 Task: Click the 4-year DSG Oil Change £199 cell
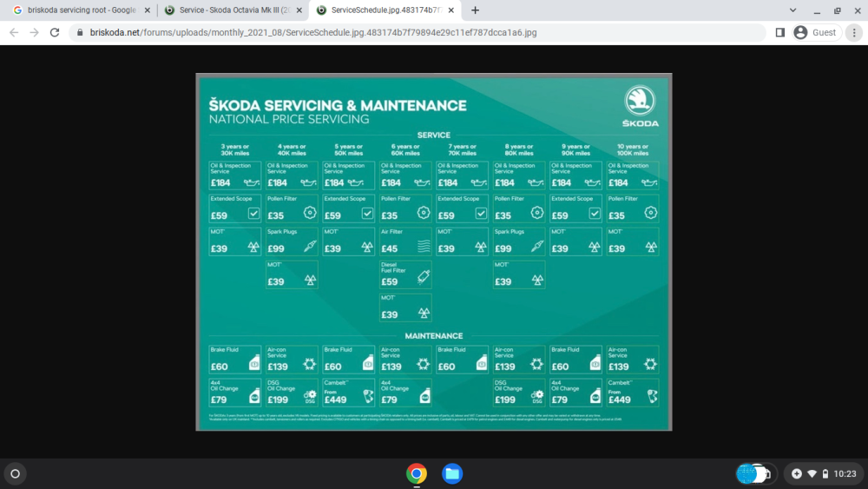pyautogui.click(x=292, y=393)
